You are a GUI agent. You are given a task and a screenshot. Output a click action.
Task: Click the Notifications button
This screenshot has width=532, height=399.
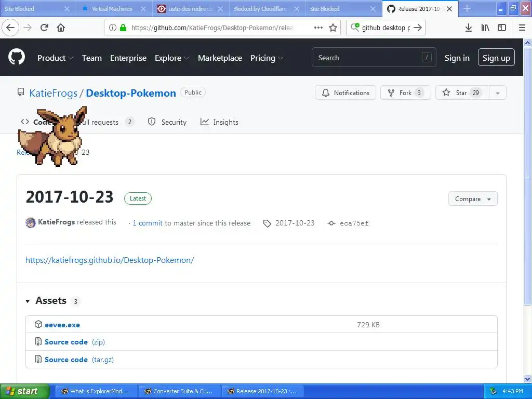[x=345, y=92]
